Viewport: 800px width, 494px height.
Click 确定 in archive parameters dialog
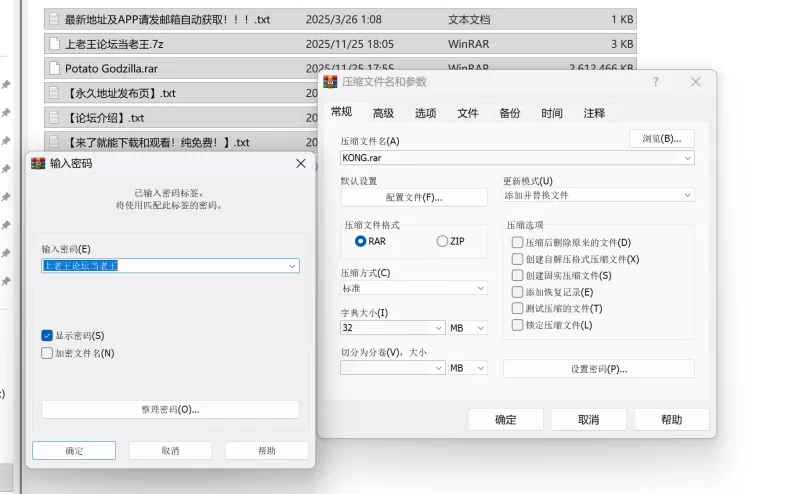pos(506,419)
